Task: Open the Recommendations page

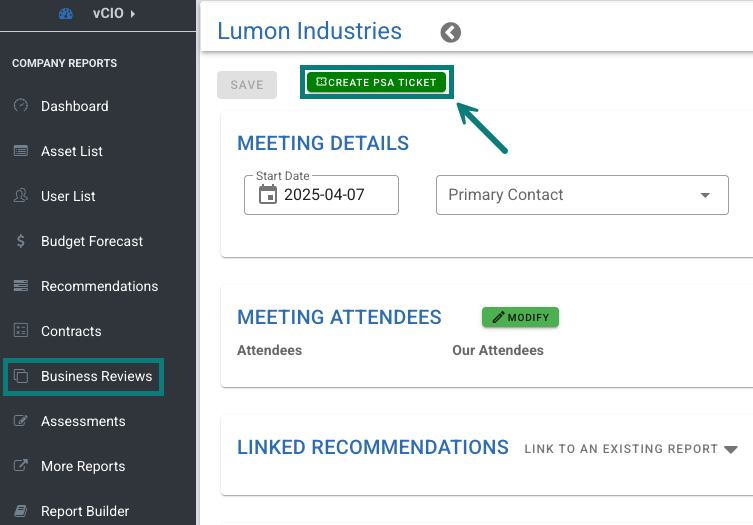Action: click(99, 286)
